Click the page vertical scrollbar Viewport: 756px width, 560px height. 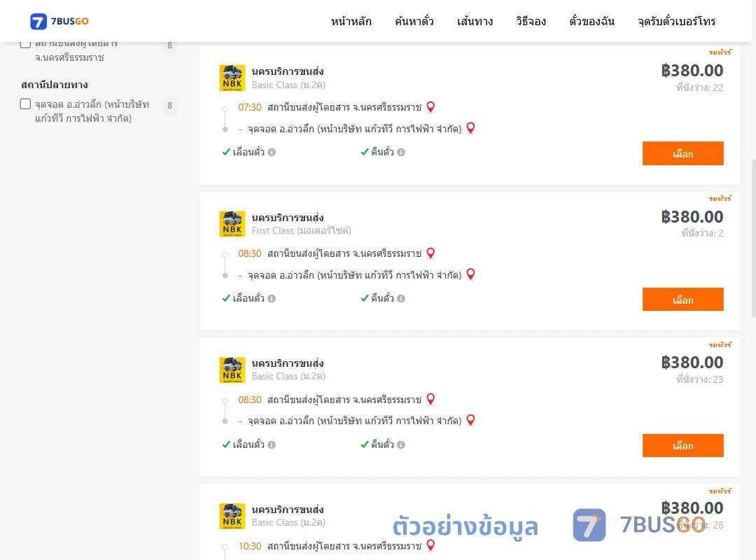pyautogui.click(x=753, y=239)
